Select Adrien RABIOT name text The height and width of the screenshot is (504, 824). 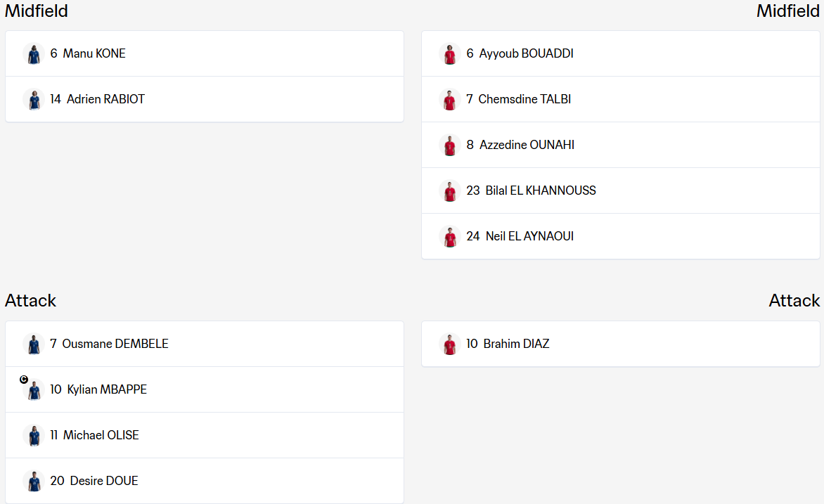click(105, 99)
